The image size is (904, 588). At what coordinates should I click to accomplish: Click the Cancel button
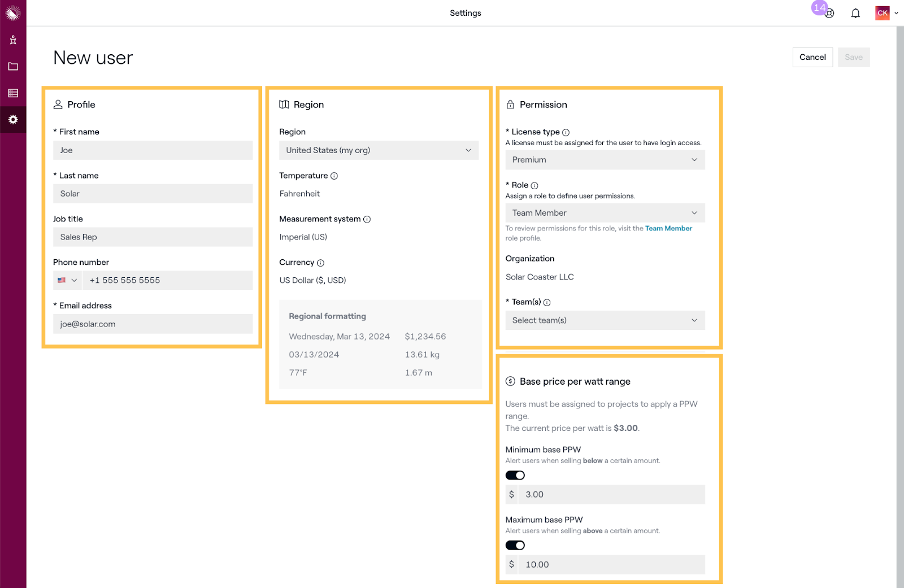tap(812, 57)
